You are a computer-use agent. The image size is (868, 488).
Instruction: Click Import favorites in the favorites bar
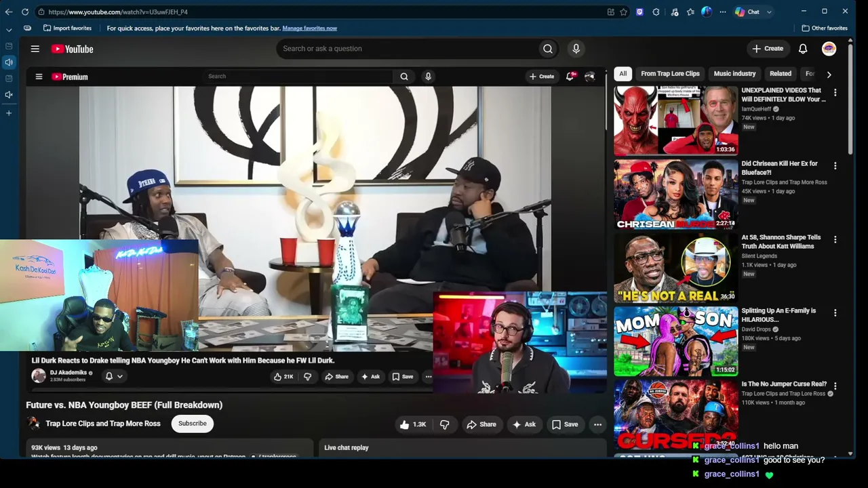tap(67, 28)
